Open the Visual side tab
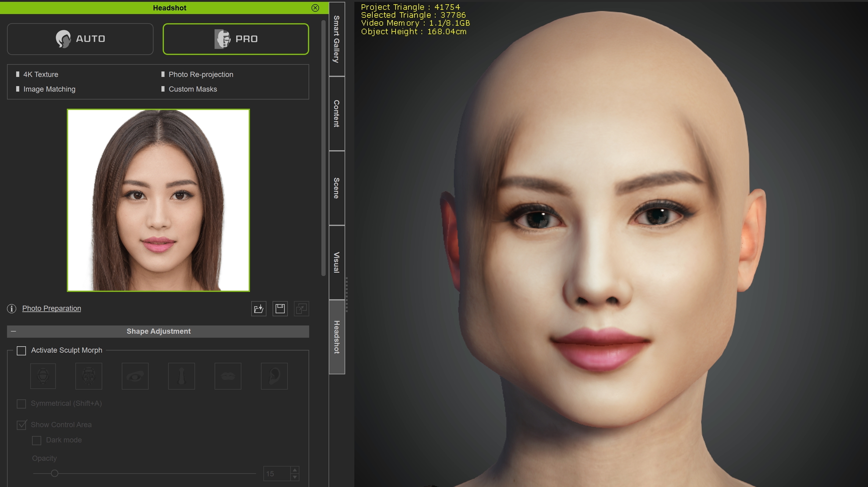Screen dimensions: 868x487 [336, 263]
